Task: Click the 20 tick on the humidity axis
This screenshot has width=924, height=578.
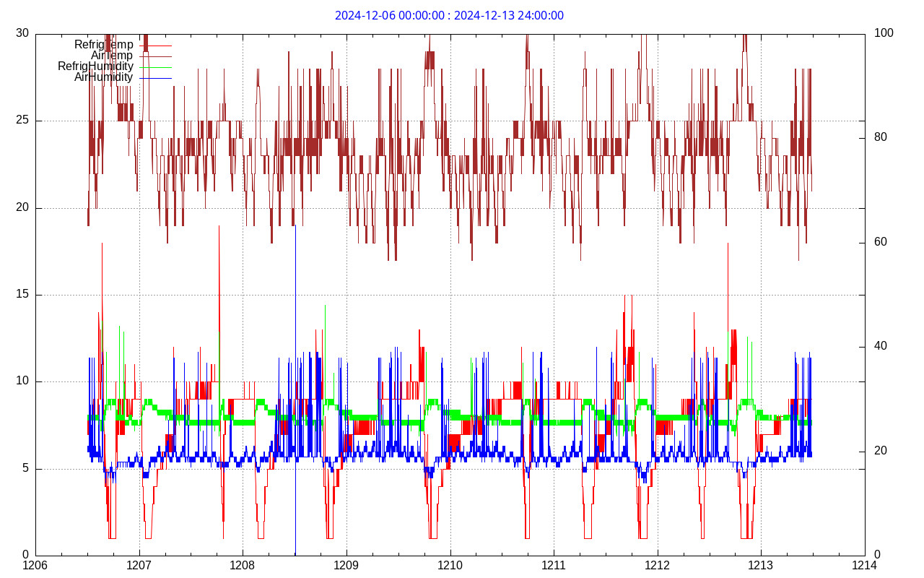Action: click(881, 451)
